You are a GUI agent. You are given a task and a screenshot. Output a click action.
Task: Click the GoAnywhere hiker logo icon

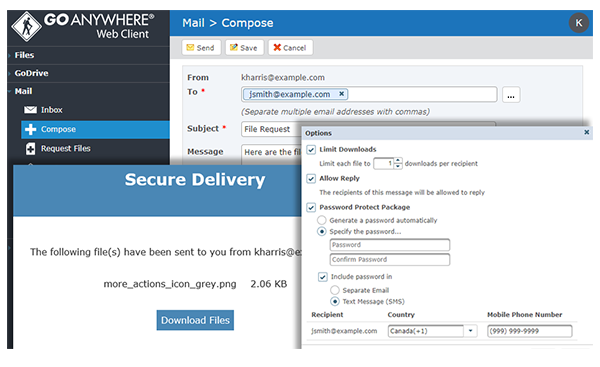coord(26,26)
